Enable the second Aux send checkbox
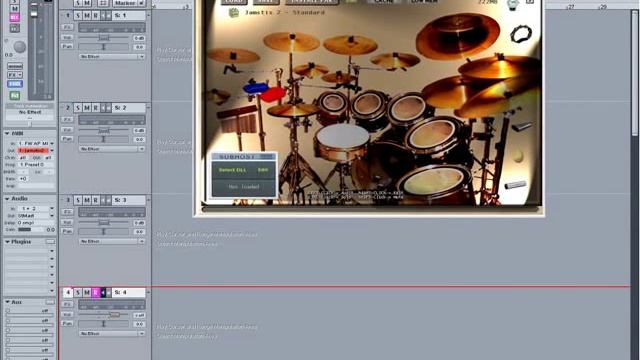The width and height of the screenshot is (640, 360). click(8, 321)
